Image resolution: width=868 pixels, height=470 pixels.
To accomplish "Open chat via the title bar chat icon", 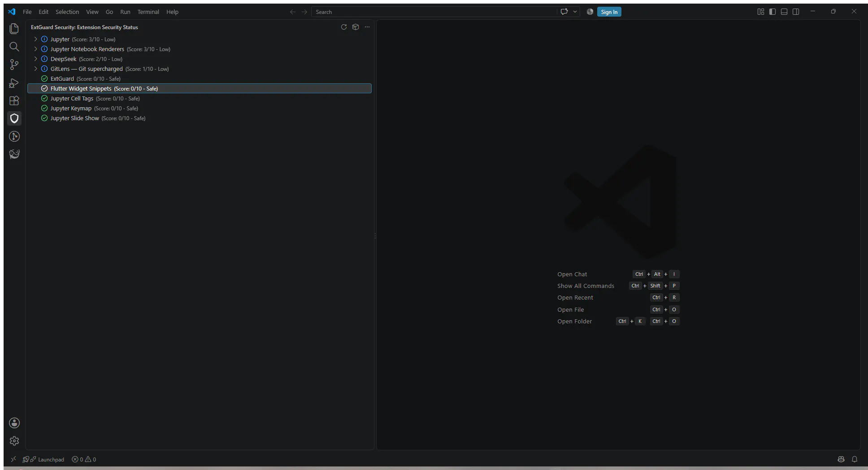I will click(564, 12).
